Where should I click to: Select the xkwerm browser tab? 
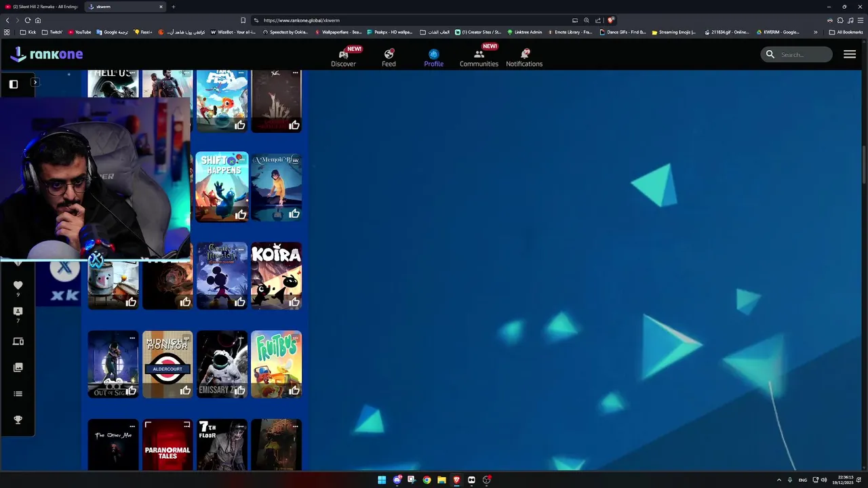pyautogui.click(x=125, y=7)
